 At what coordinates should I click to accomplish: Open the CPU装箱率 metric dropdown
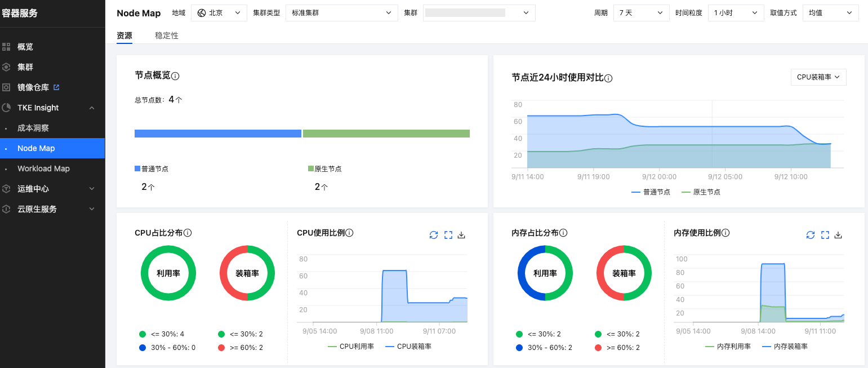818,77
